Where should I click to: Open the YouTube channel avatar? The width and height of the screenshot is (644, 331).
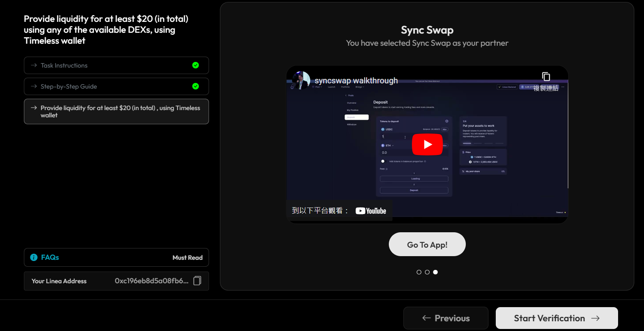coord(301,80)
